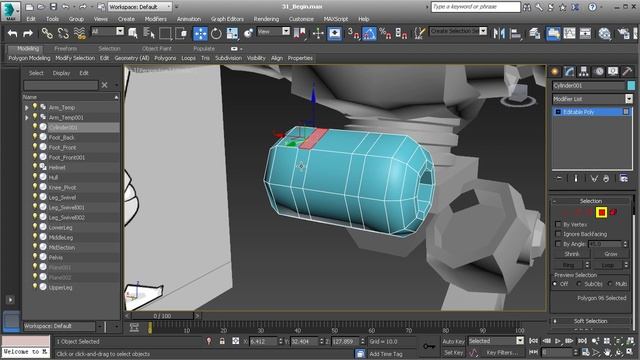Open the Selected key filter dropdown

click(x=496, y=341)
